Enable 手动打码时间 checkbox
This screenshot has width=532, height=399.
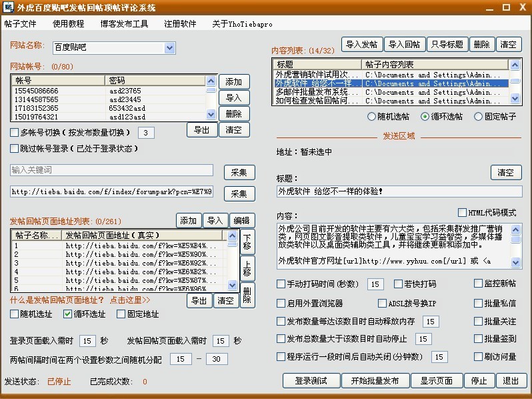pos(281,284)
